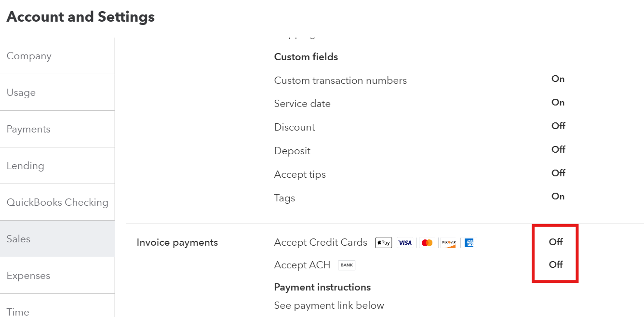Open the Payments settings section
Image resolution: width=644 pixels, height=317 pixels.
(x=28, y=129)
